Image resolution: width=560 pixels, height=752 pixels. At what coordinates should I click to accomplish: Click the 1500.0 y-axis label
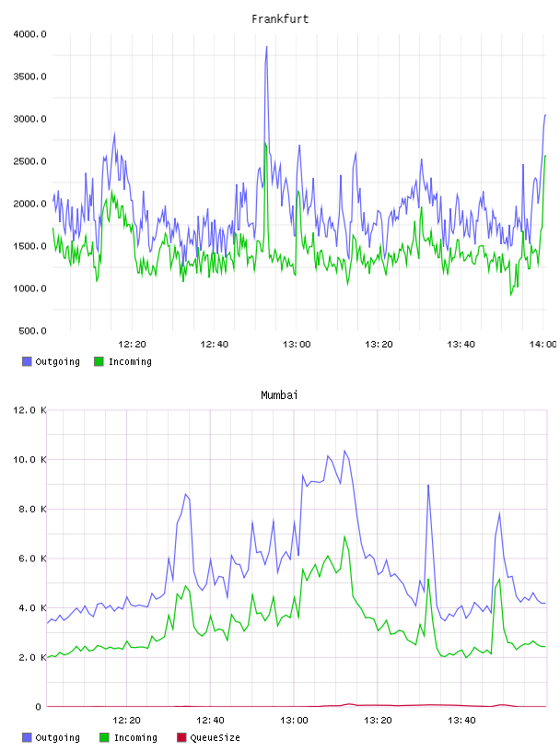[29, 246]
